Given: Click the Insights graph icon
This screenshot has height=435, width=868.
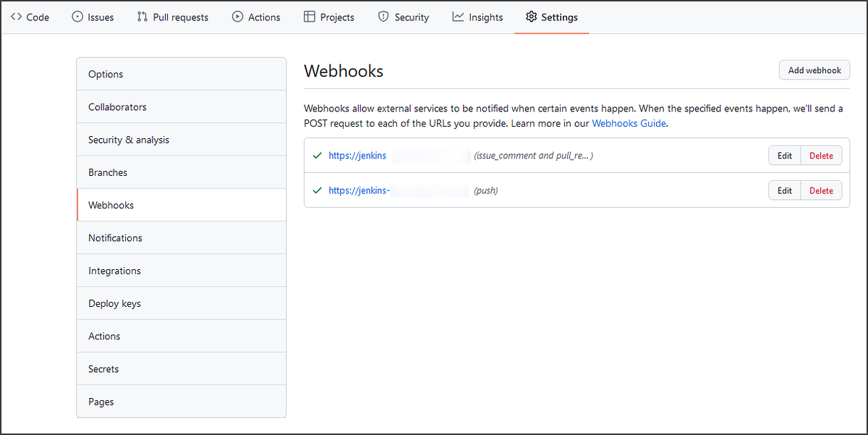Looking at the screenshot, I should pyautogui.click(x=456, y=17).
